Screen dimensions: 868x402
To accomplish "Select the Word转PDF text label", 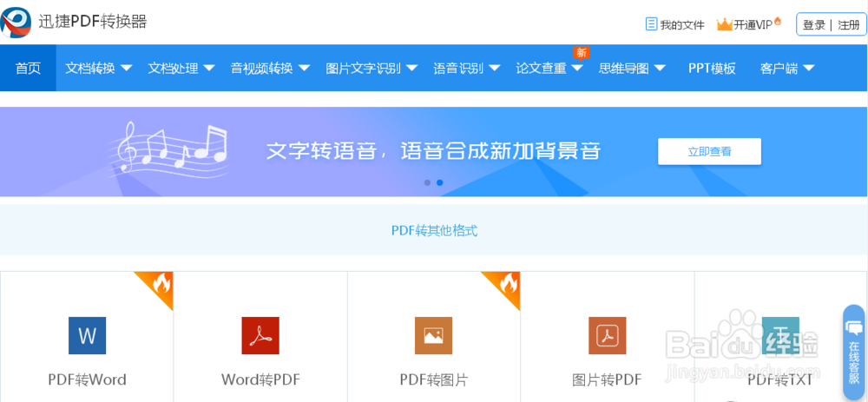I will (x=260, y=379).
